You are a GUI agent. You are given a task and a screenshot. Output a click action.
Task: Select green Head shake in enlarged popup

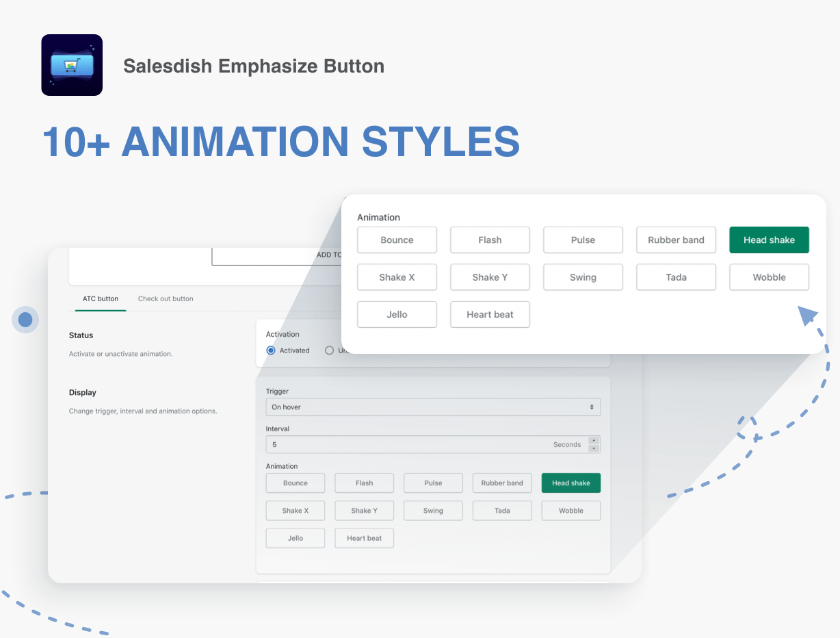tap(769, 240)
